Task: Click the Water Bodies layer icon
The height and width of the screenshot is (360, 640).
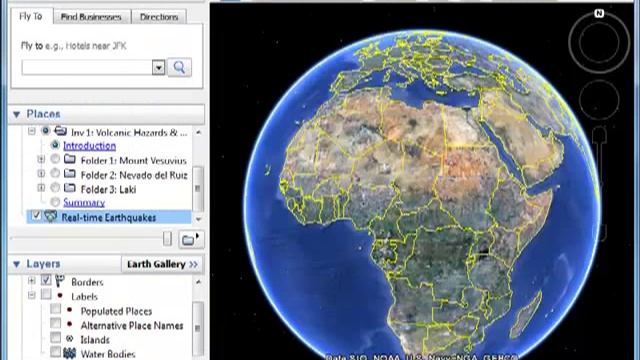Action: coord(69,353)
